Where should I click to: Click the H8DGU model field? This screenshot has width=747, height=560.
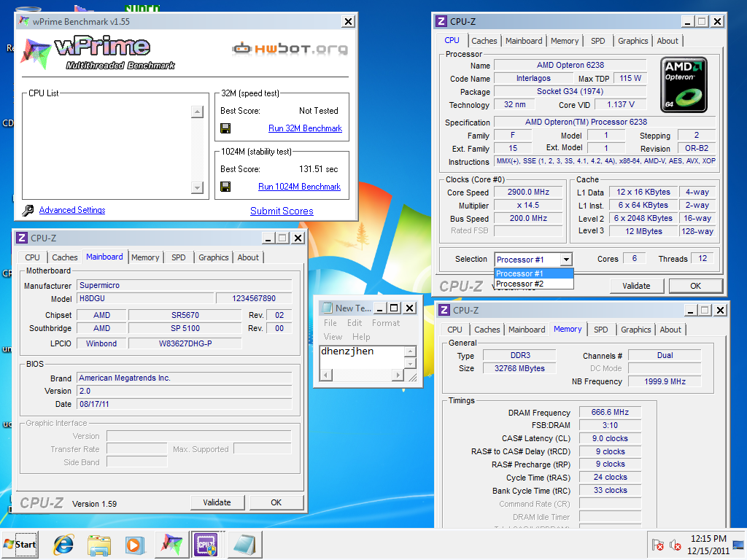tap(145, 298)
